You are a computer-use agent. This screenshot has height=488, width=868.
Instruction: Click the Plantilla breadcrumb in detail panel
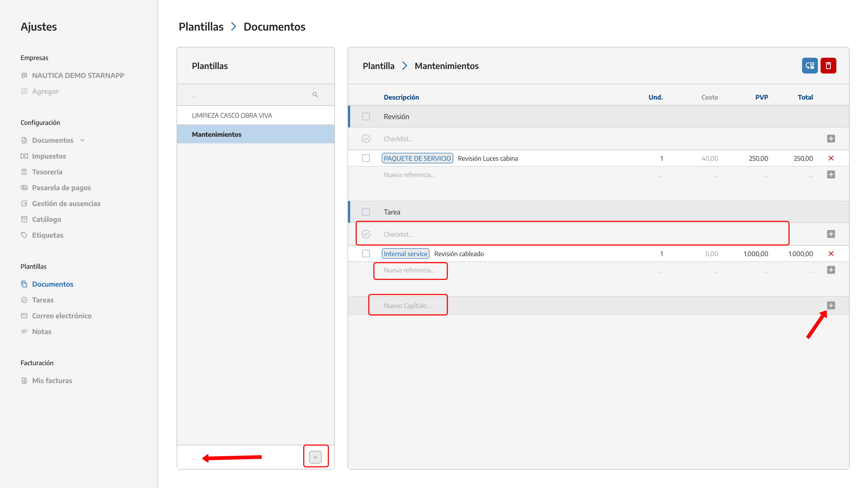[378, 66]
